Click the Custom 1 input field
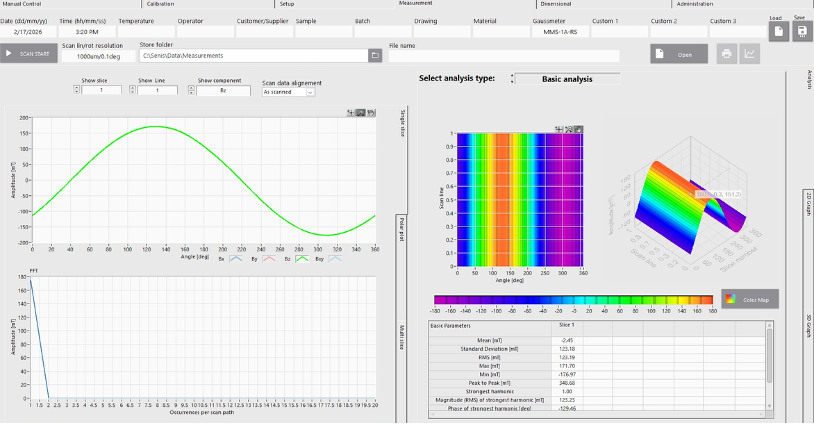This screenshot has height=424, width=814. tap(619, 32)
